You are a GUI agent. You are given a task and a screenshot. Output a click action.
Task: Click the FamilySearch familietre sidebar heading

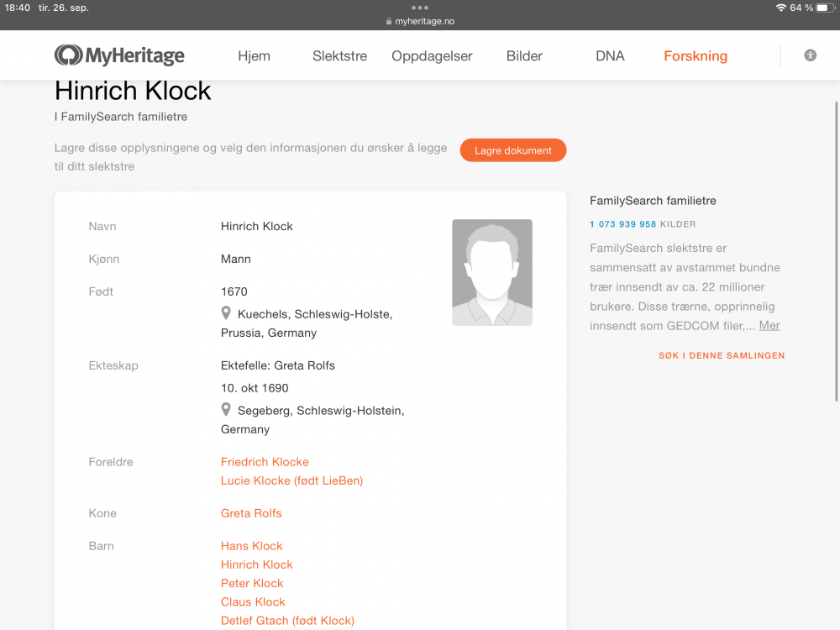[653, 201]
